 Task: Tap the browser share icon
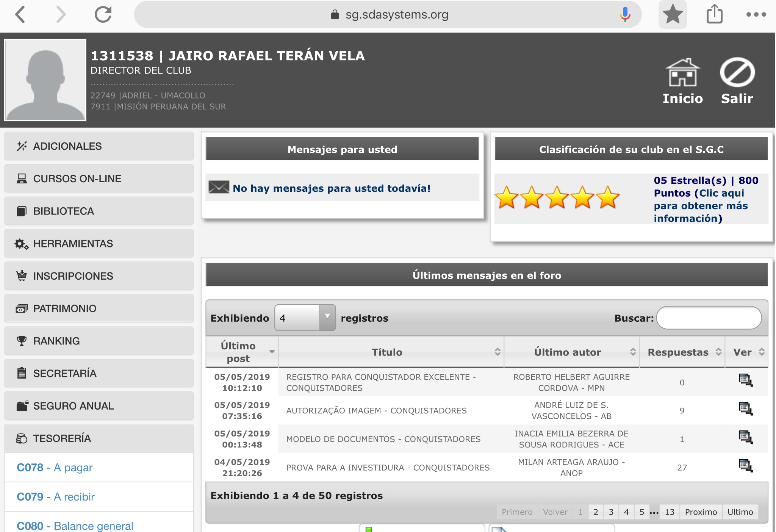tap(715, 15)
